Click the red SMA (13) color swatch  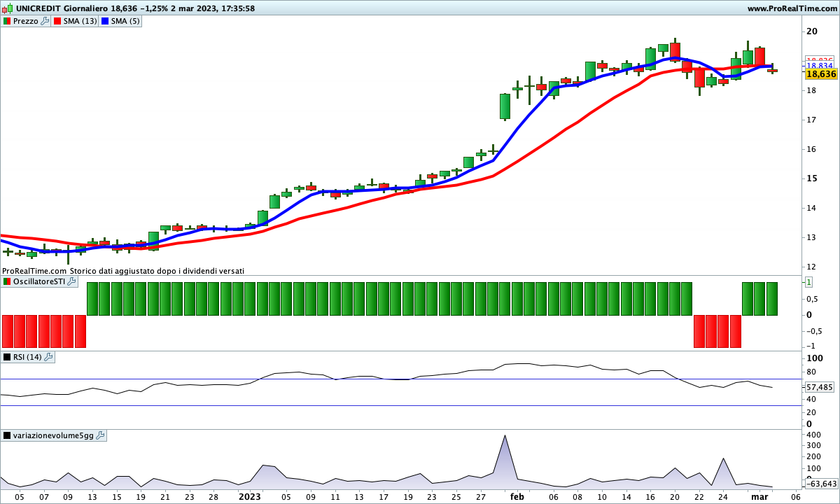coord(58,21)
